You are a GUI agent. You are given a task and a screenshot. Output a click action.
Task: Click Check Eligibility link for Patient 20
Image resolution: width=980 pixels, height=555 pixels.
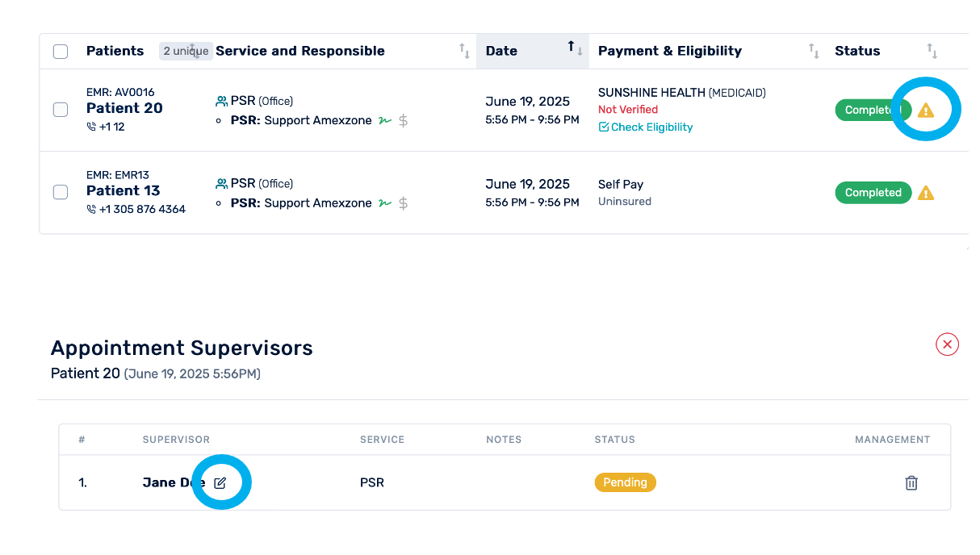(x=646, y=127)
